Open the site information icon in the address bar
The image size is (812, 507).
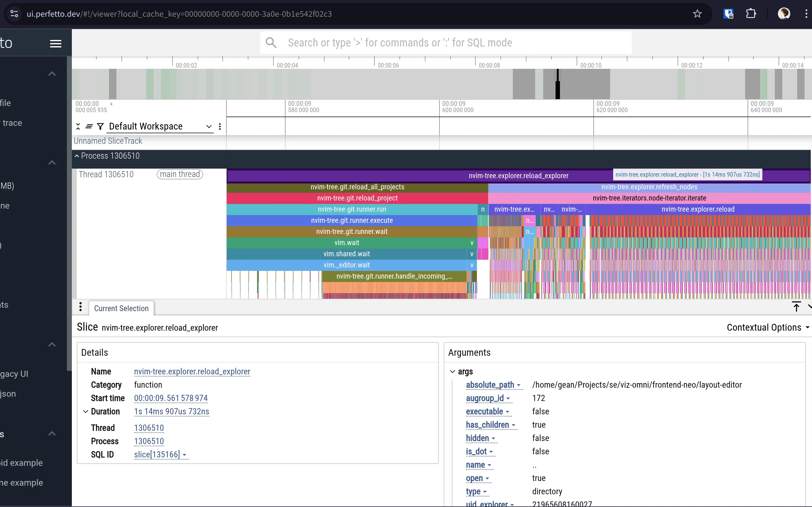click(14, 14)
